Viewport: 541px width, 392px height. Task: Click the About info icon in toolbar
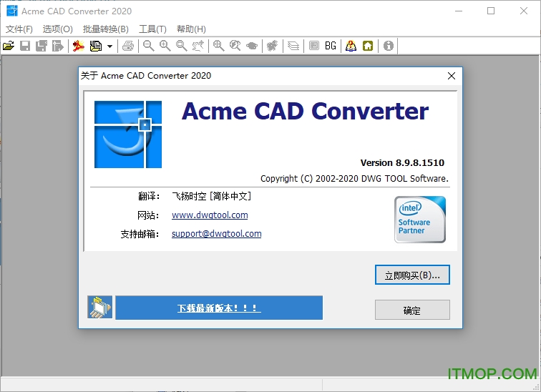coord(389,46)
